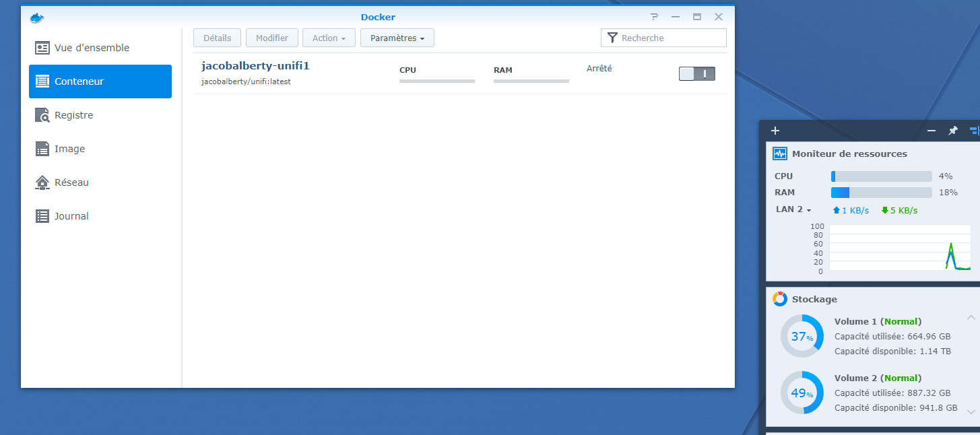
Task: Pin the widget panel
Action: 952,131
